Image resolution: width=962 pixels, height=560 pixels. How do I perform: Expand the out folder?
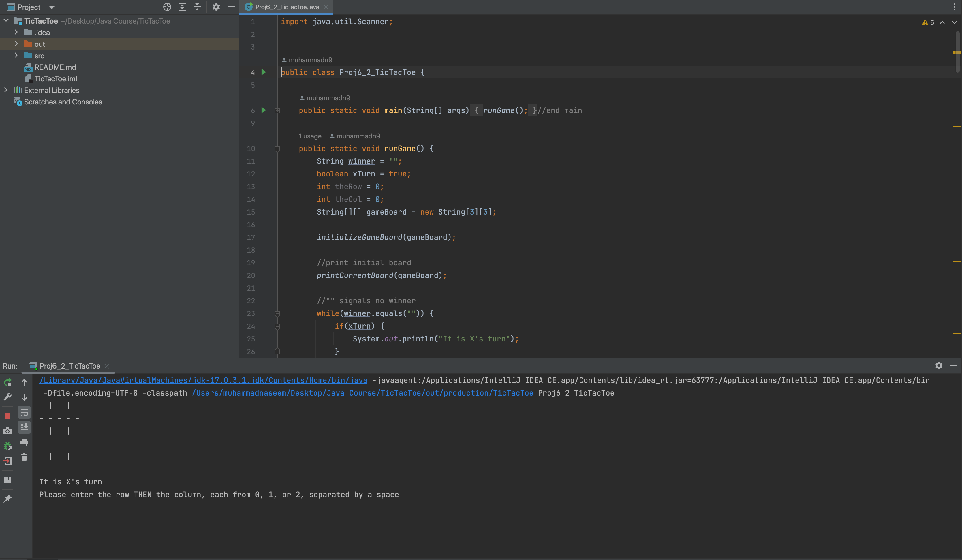click(x=16, y=44)
